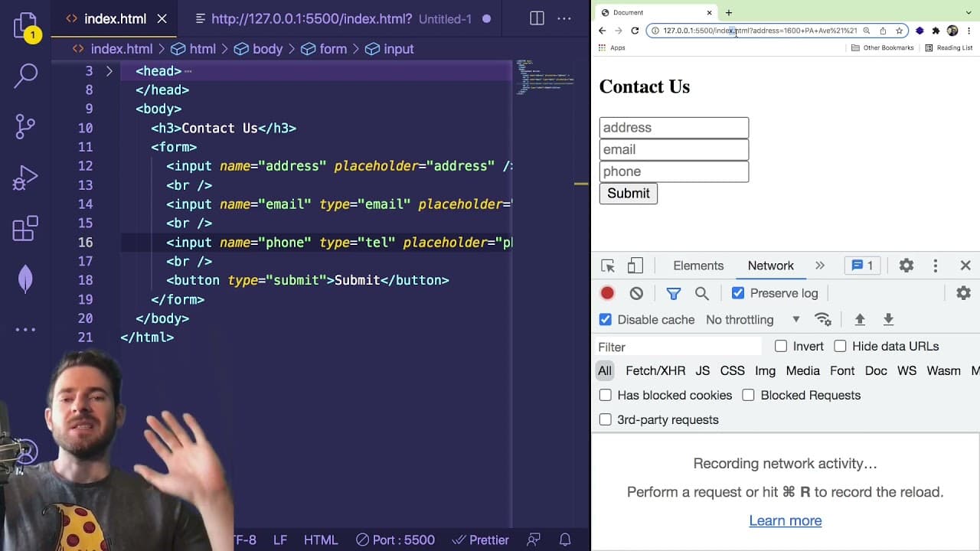Change the HTML language mode in status bar
Viewport: 980px width, 551px height.
[x=321, y=540]
